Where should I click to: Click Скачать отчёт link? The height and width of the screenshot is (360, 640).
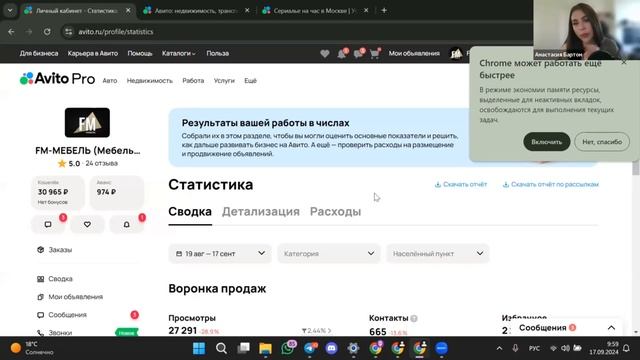461,184
